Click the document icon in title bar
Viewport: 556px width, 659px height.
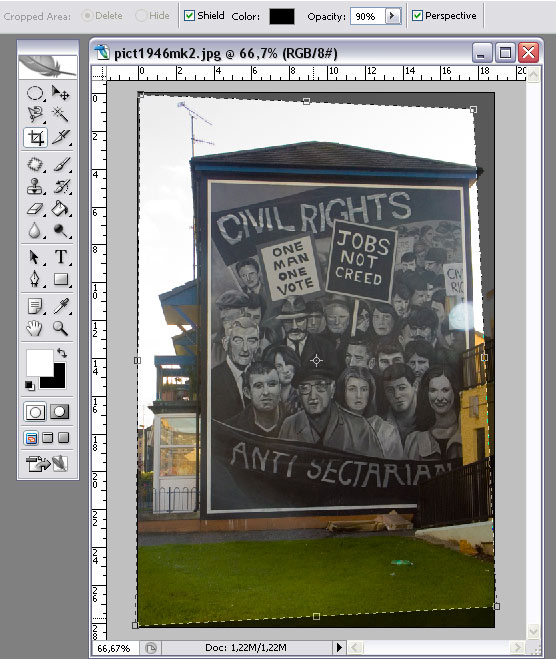click(102, 53)
